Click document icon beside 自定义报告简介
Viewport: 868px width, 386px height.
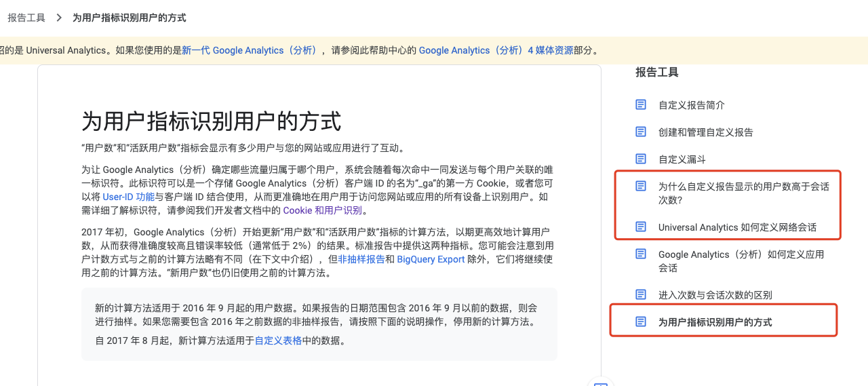(x=641, y=104)
